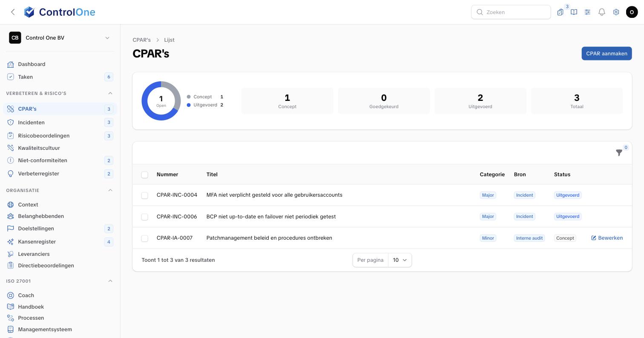Tick the checkbox for CPAR-INC-0006
The image size is (644, 338).
145,217
